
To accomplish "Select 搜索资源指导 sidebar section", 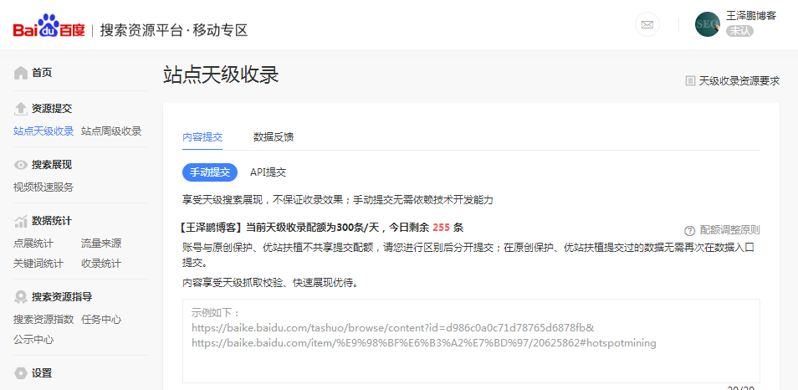I will (62, 297).
